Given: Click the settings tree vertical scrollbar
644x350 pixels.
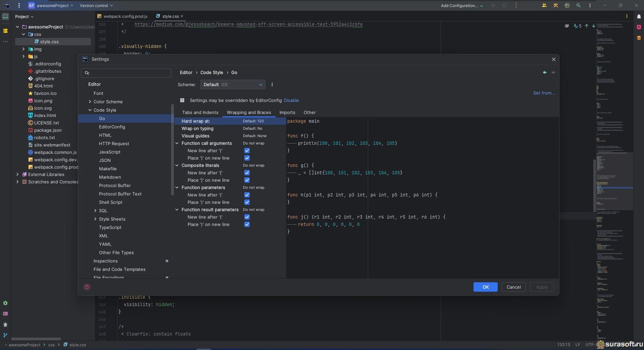Looking at the screenshot, I should tap(172, 150).
